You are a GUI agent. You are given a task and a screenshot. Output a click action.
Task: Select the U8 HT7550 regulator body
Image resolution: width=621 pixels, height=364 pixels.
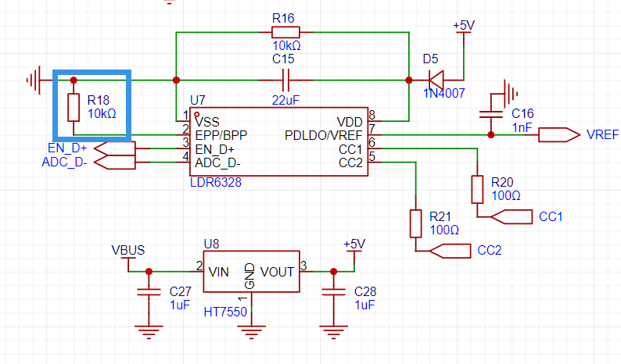[x=251, y=271]
